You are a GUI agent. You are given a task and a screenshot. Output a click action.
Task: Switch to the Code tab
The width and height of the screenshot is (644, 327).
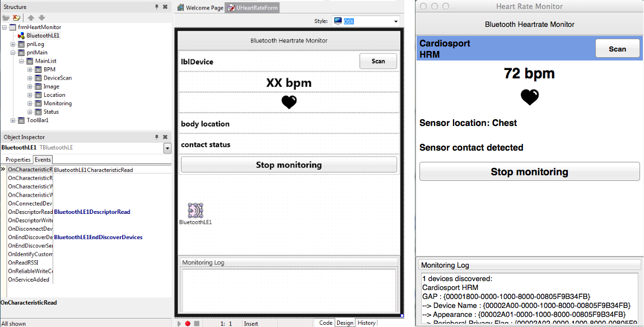pyautogui.click(x=325, y=323)
